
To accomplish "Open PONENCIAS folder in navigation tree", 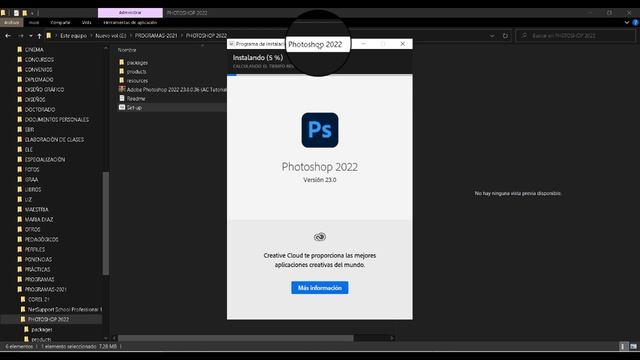I will (x=38, y=260).
